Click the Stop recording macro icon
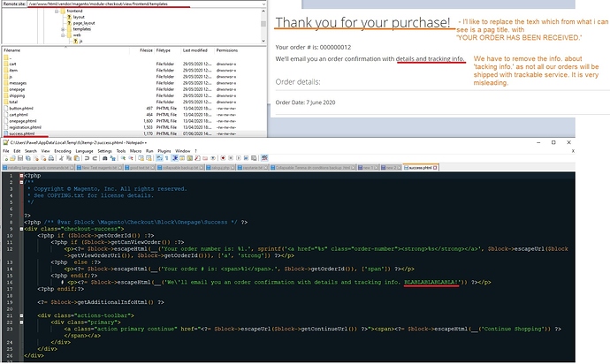 coord(231,158)
